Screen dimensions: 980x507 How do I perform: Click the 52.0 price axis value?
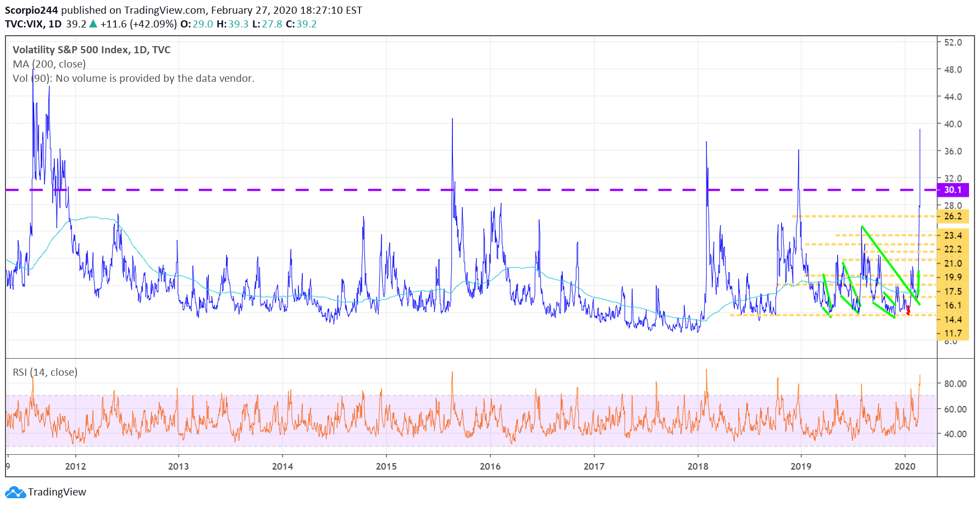pyautogui.click(x=953, y=42)
